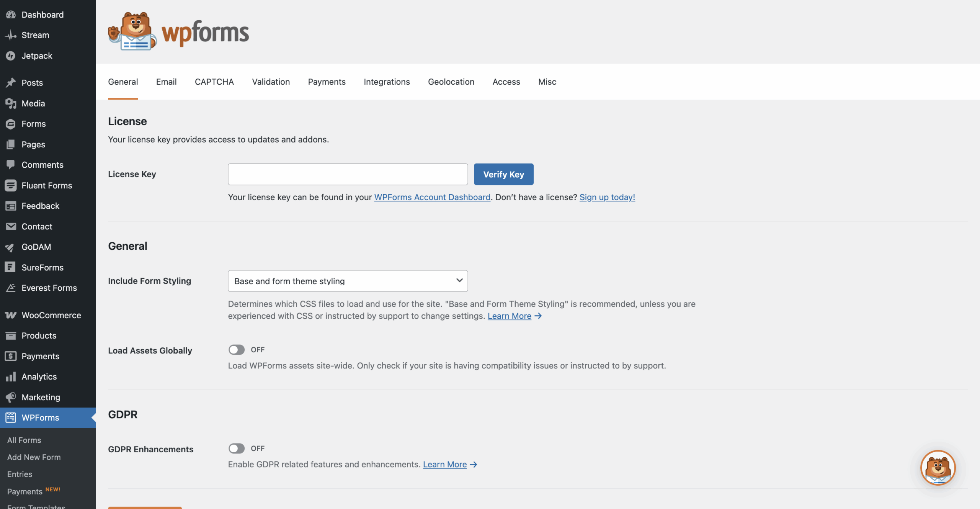
Task: Open GoDAM from the sidebar
Action: [36, 247]
